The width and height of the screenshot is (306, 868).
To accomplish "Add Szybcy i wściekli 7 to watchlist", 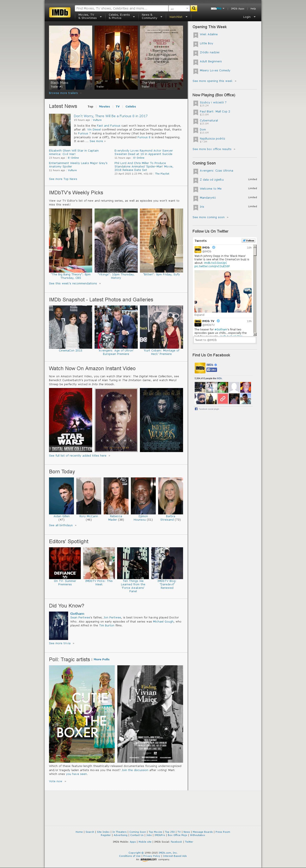I will pyautogui.click(x=196, y=103).
